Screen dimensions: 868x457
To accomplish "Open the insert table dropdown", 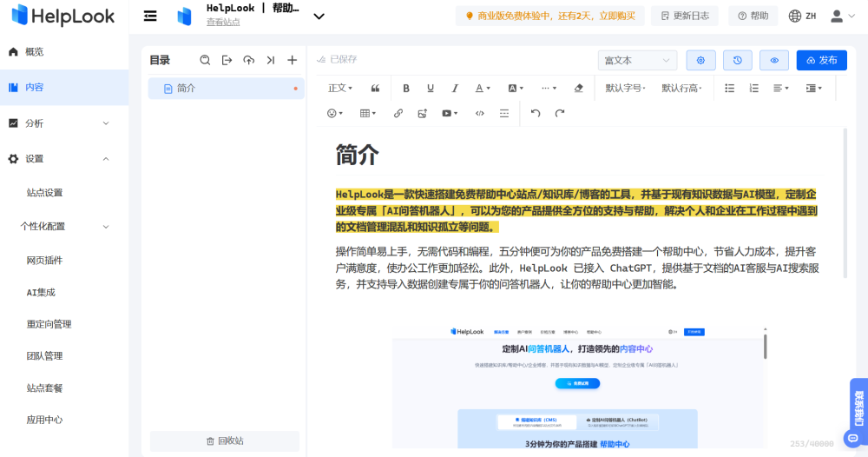I will (x=367, y=113).
